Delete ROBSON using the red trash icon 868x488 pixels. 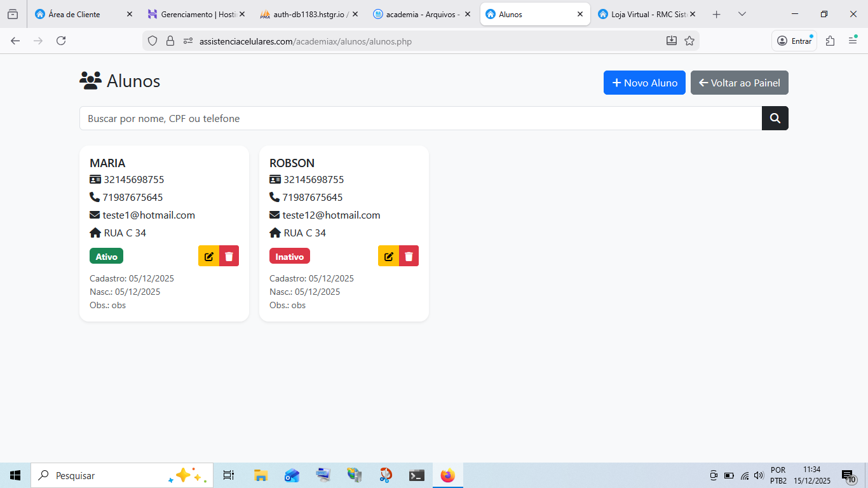click(409, 256)
